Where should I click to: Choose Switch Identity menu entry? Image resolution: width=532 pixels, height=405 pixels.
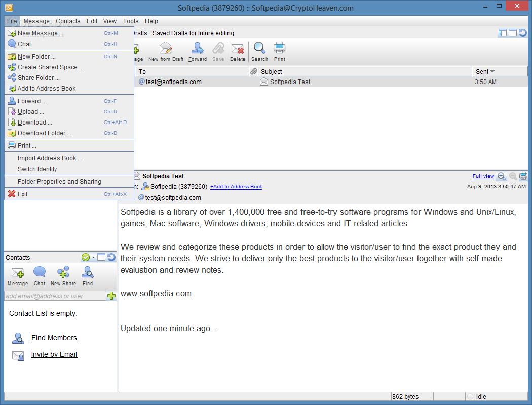[69, 169]
